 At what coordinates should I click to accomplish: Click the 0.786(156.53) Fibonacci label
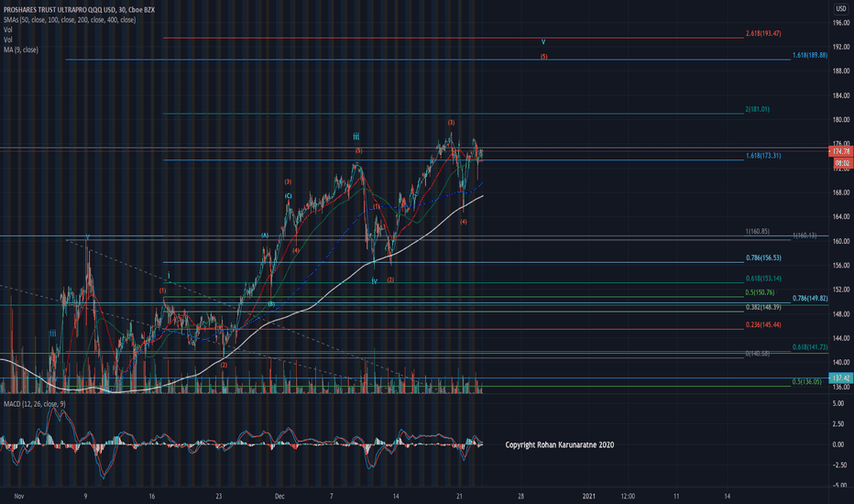click(x=763, y=257)
